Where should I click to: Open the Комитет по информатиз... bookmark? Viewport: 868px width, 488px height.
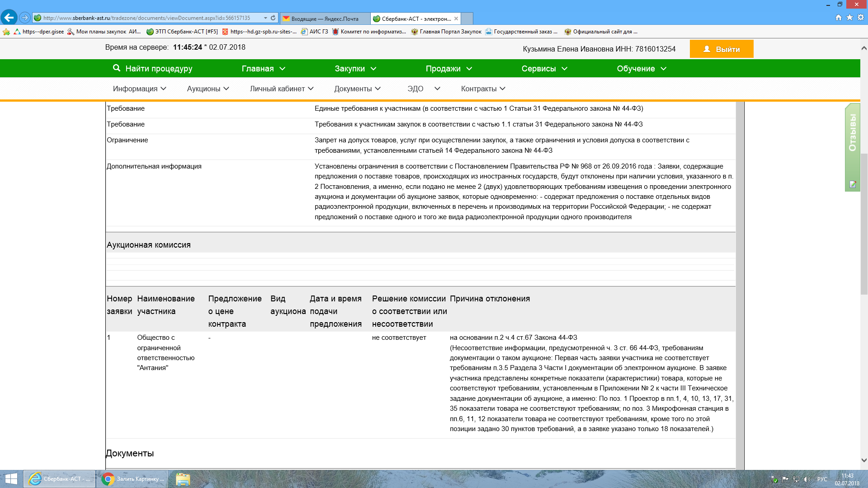coord(369,32)
